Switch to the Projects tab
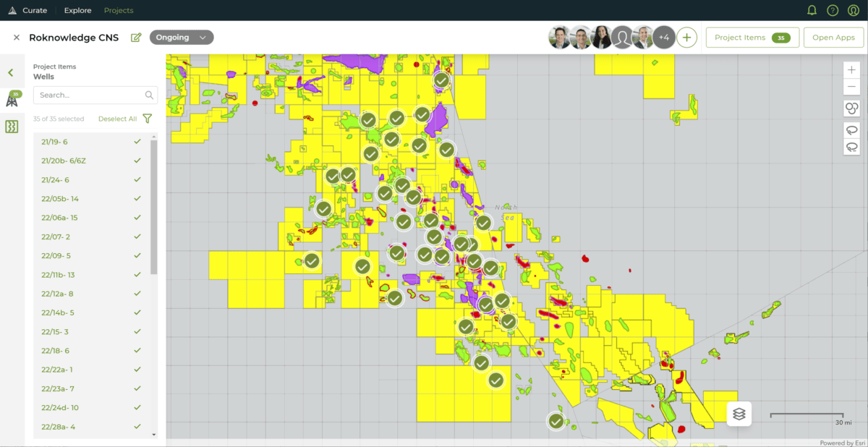This screenshot has height=447, width=868. 119,10
